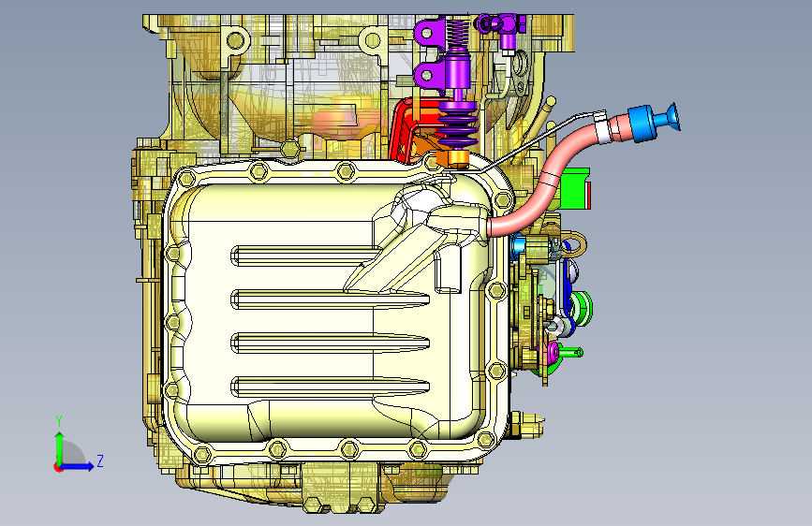
Task: Click the 'Y' axis label text
Action: tap(59, 421)
